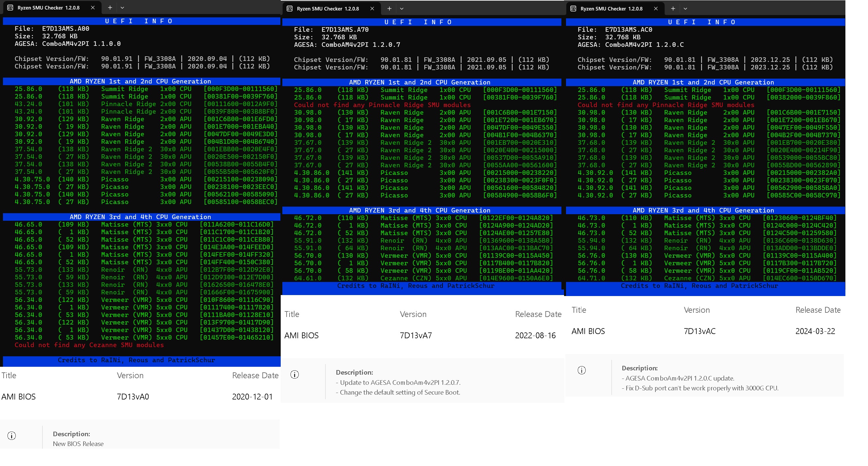
Task: Open new tab in E7D13AMS.A70 window
Action: [x=389, y=9]
